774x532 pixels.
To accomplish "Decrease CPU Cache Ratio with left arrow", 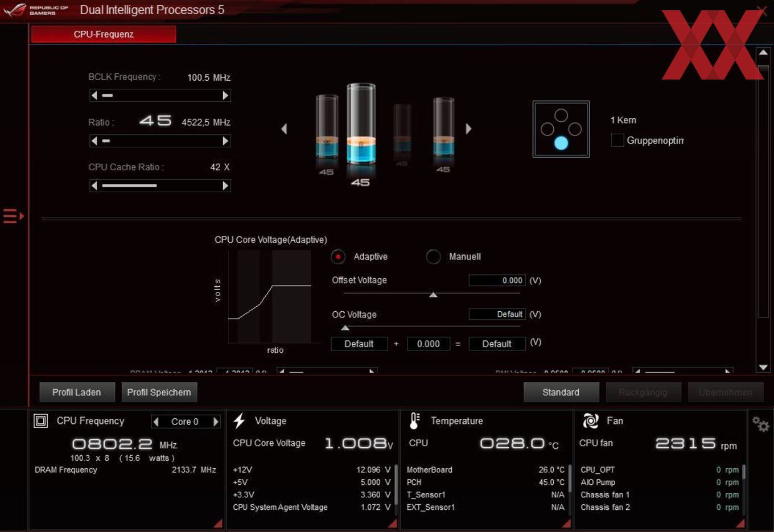I will click(x=94, y=185).
